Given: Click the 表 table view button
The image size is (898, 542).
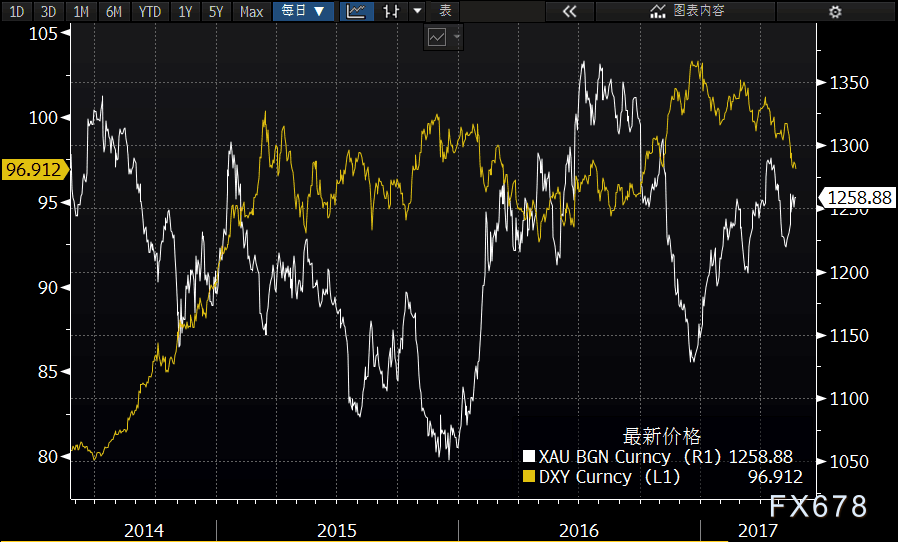Looking at the screenshot, I should pos(445,11).
